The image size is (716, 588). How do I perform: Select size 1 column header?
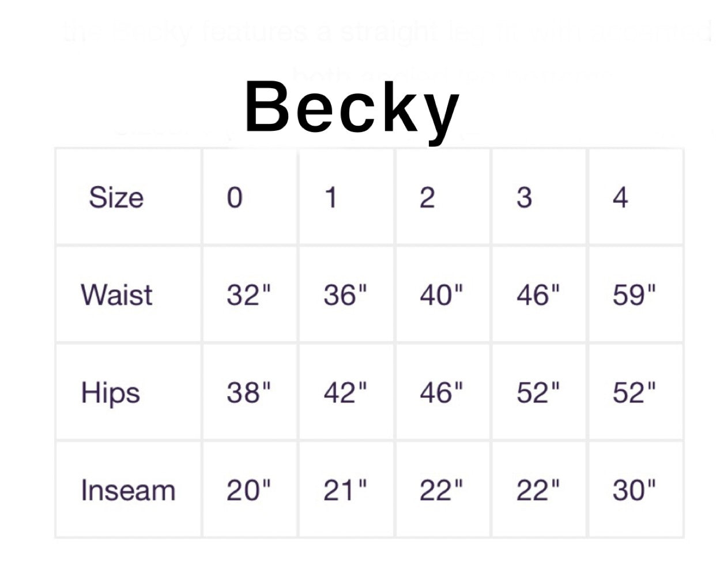click(x=330, y=198)
